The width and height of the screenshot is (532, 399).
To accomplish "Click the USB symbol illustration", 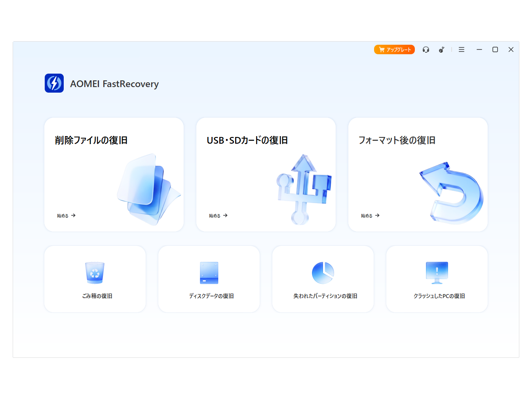I will [x=304, y=189].
